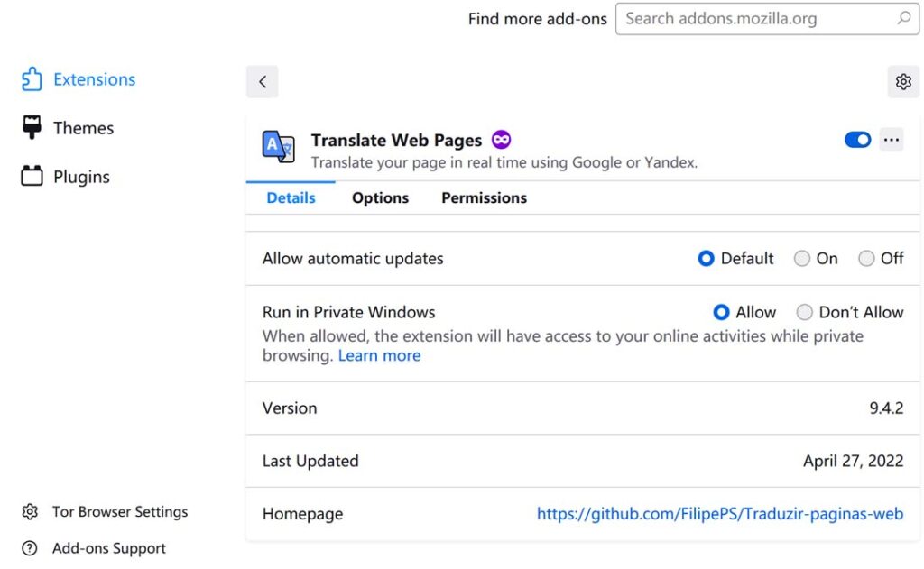
Task: Click the Plugins block icon
Action: pos(32,176)
